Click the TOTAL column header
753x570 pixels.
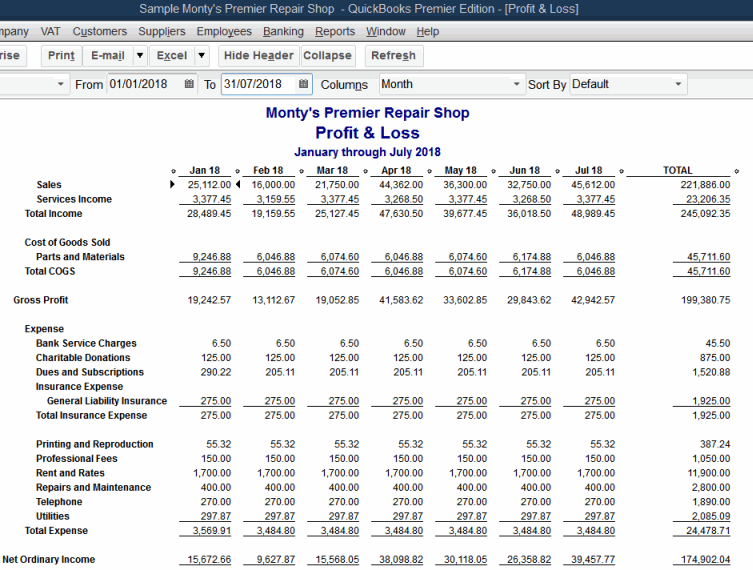[678, 170]
